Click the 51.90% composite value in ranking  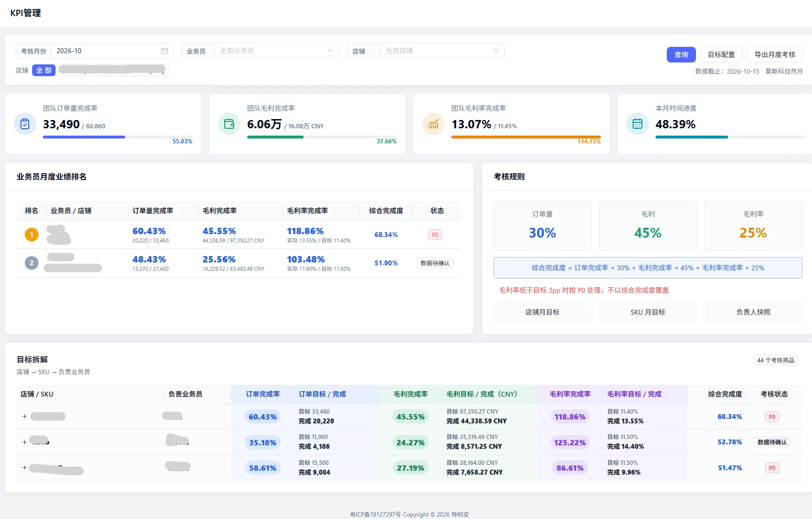tap(386, 263)
